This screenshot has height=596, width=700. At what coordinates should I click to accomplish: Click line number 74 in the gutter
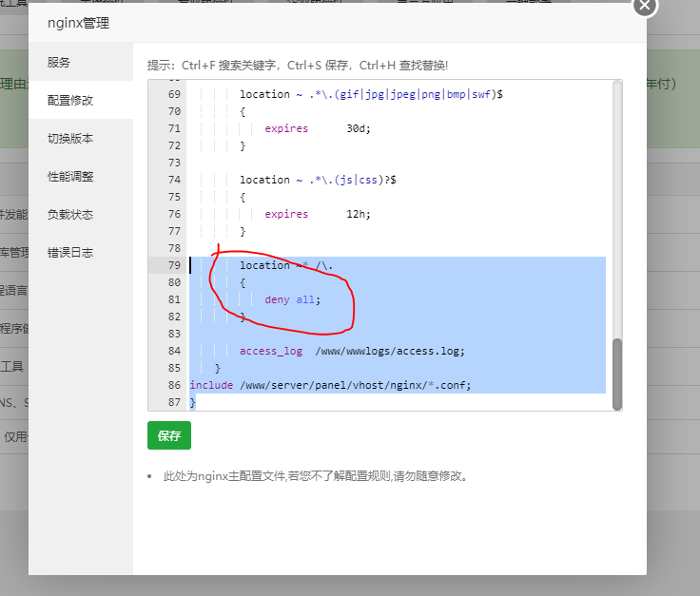(x=174, y=180)
